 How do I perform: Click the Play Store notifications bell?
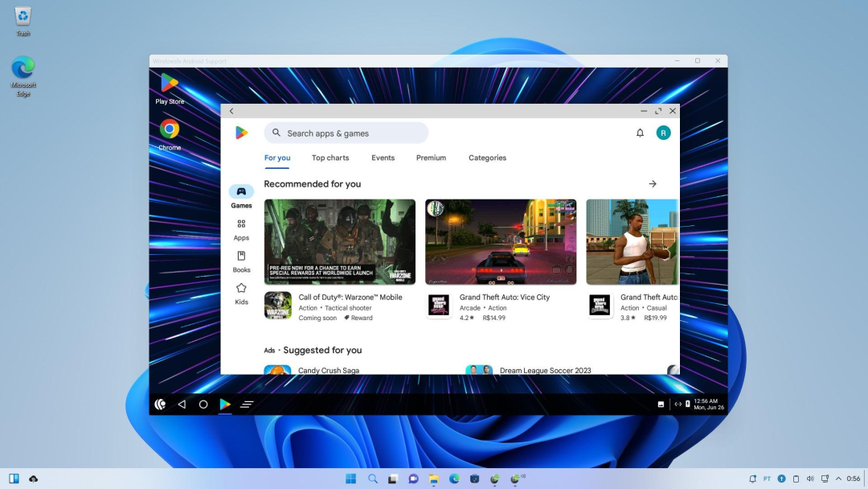click(x=640, y=132)
